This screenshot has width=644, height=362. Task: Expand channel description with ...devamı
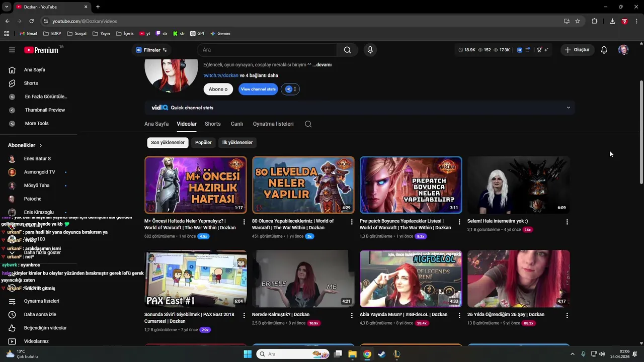coord(322,65)
